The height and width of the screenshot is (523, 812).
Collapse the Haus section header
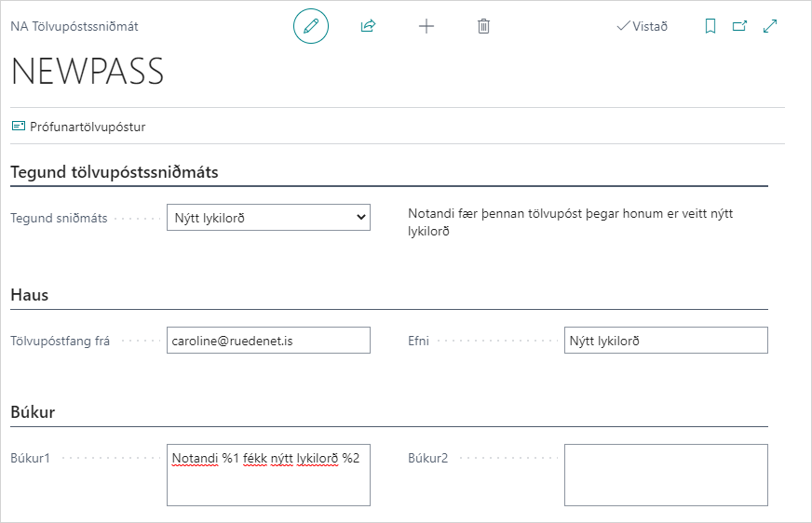click(30, 295)
